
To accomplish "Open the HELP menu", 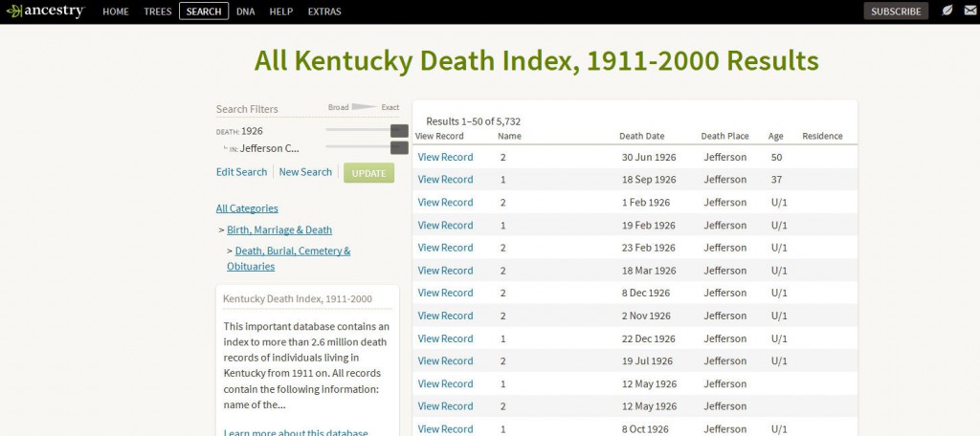I will (281, 11).
